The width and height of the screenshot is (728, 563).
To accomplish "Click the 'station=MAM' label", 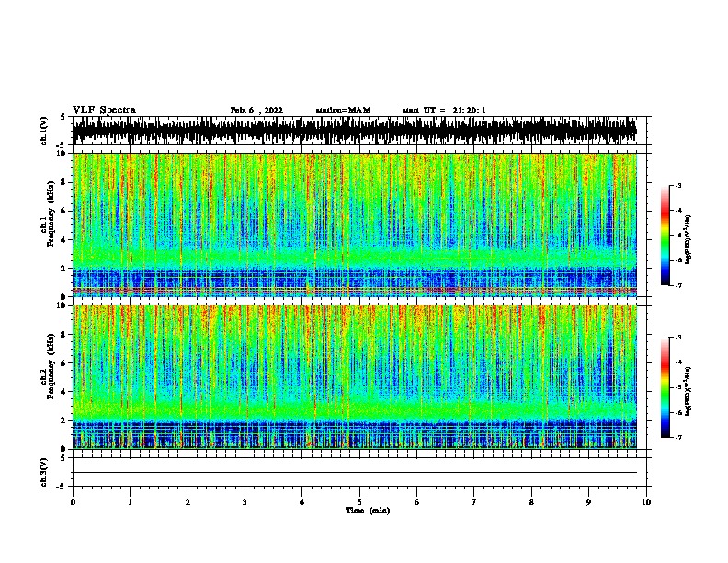I will coord(343,110).
